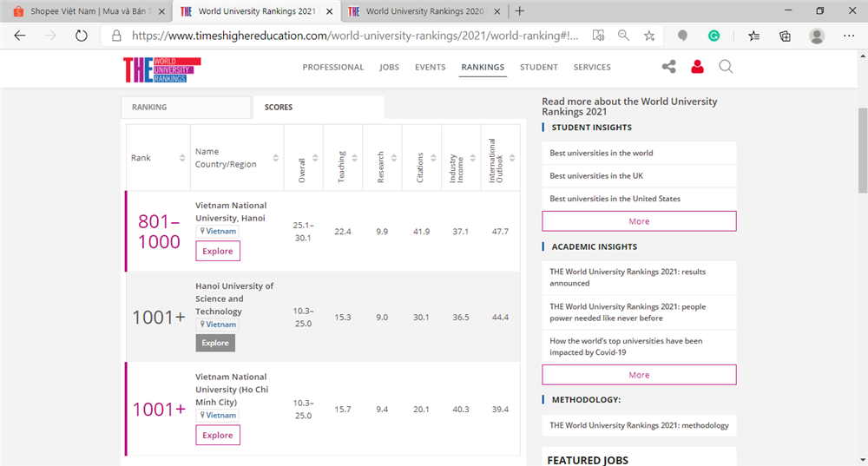View site info lock icon
The height and width of the screenshot is (466, 868).
point(116,36)
